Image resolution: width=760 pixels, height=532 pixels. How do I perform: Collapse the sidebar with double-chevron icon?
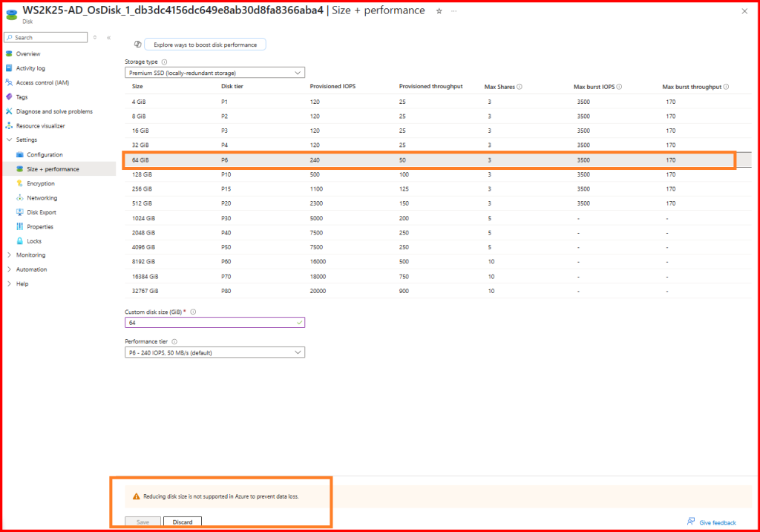click(108, 37)
